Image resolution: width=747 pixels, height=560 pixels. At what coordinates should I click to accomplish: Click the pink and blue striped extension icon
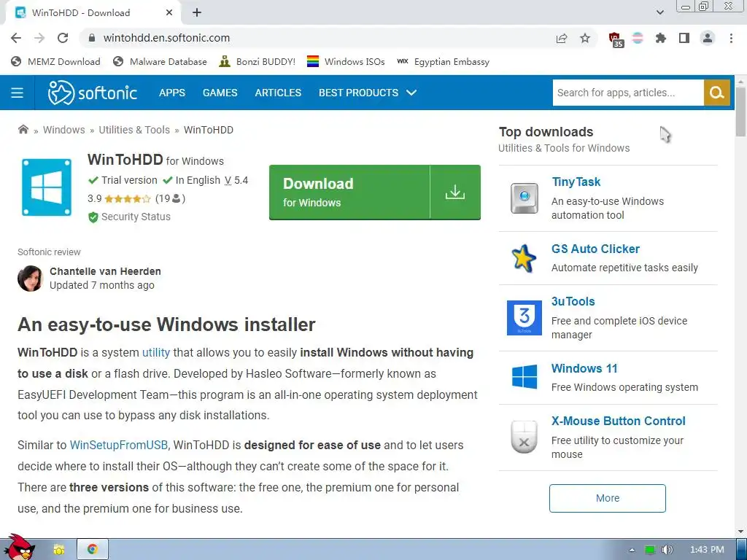pos(638,38)
